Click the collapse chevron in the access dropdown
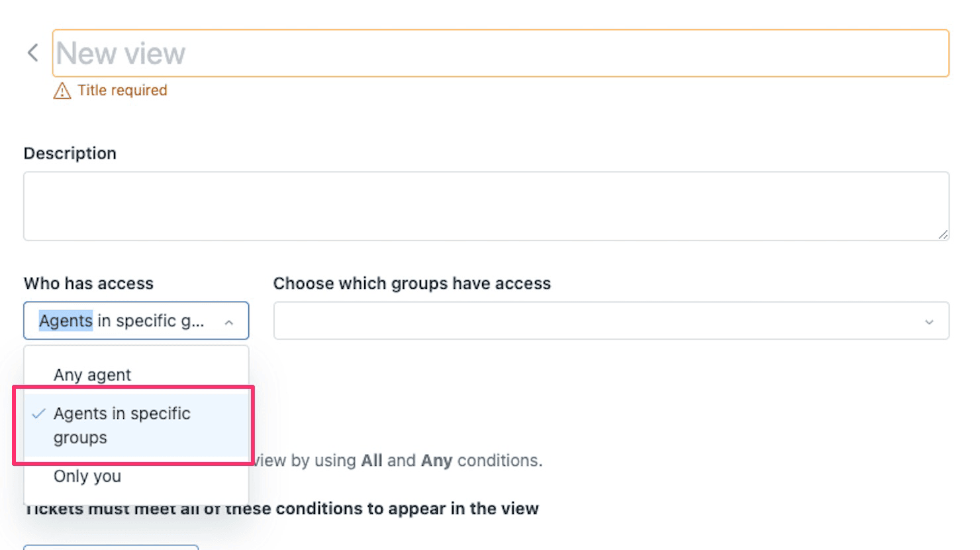 click(x=230, y=323)
